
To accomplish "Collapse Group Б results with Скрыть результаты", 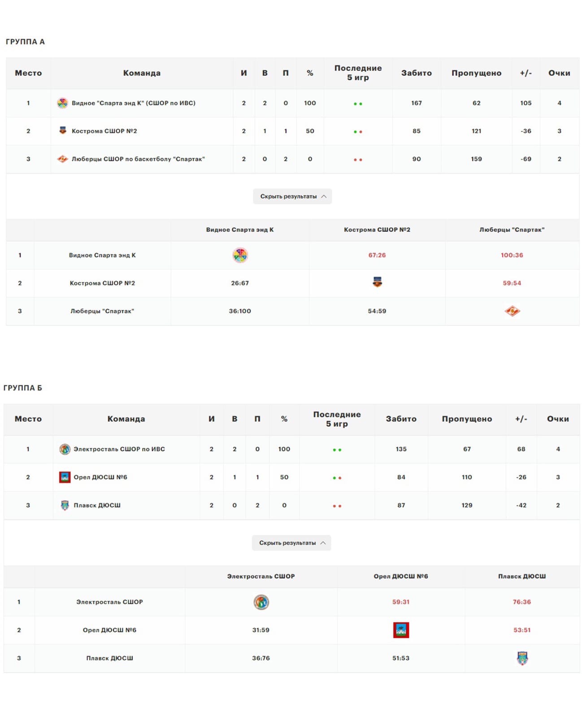I will 291,543.
